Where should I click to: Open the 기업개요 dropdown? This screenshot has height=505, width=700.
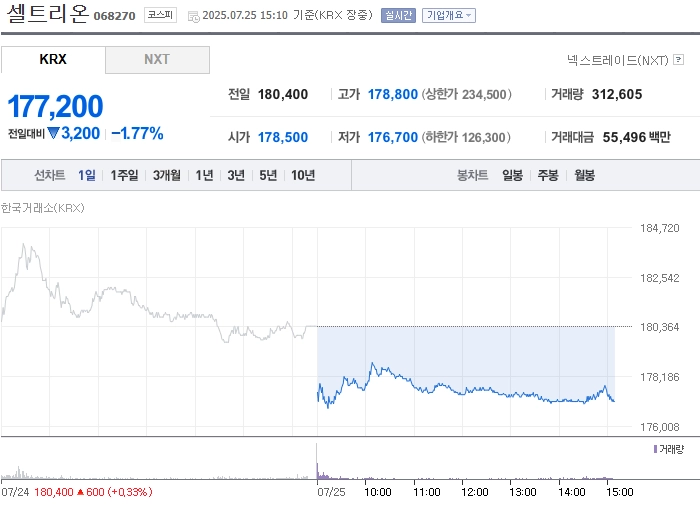[x=449, y=16]
